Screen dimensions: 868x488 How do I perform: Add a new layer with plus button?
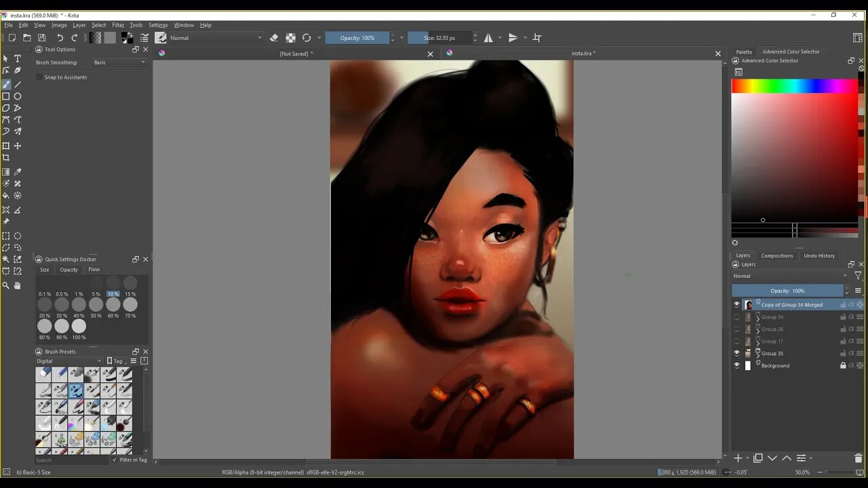(x=738, y=459)
